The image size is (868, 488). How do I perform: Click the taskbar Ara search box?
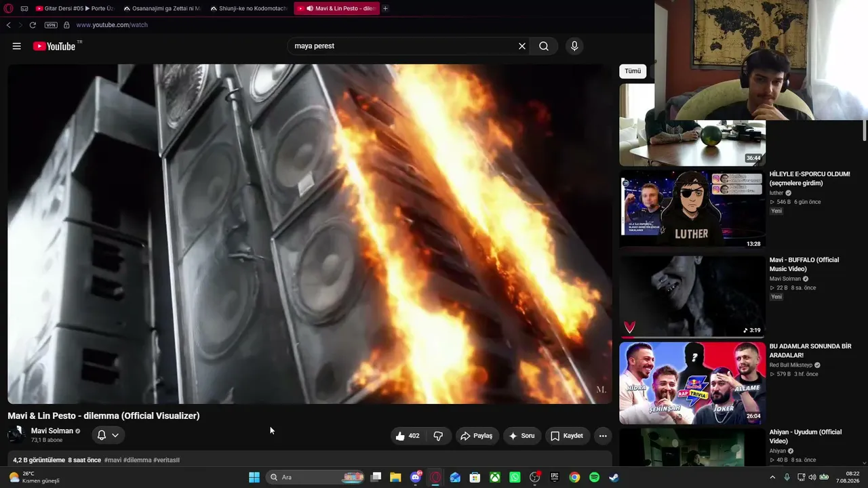click(316, 477)
